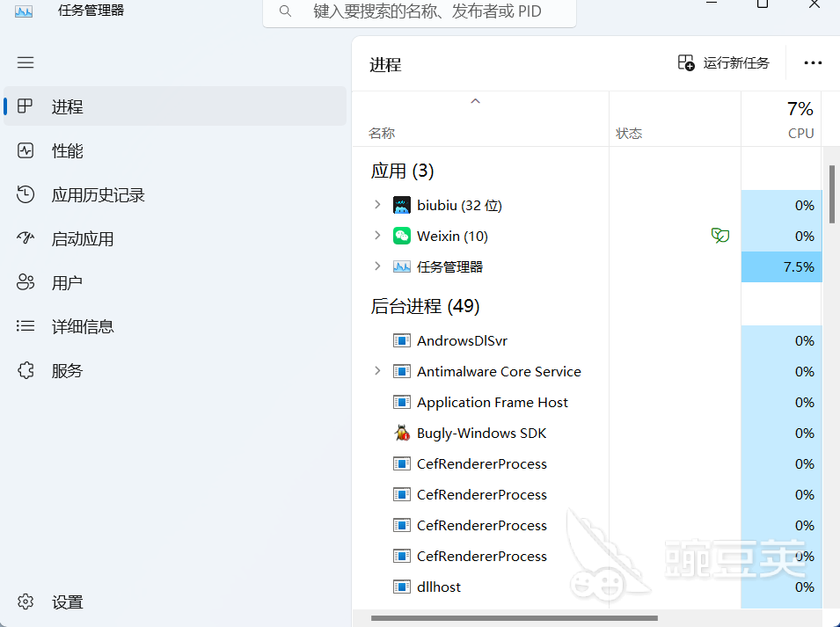Open Settings gear at sidebar bottom

point(26,601)
